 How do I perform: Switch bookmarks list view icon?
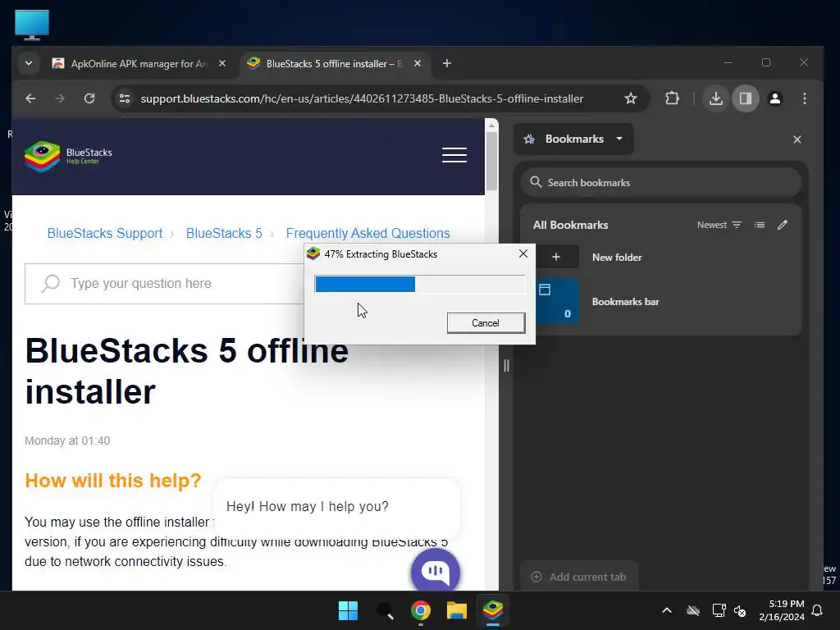point(760,225)
